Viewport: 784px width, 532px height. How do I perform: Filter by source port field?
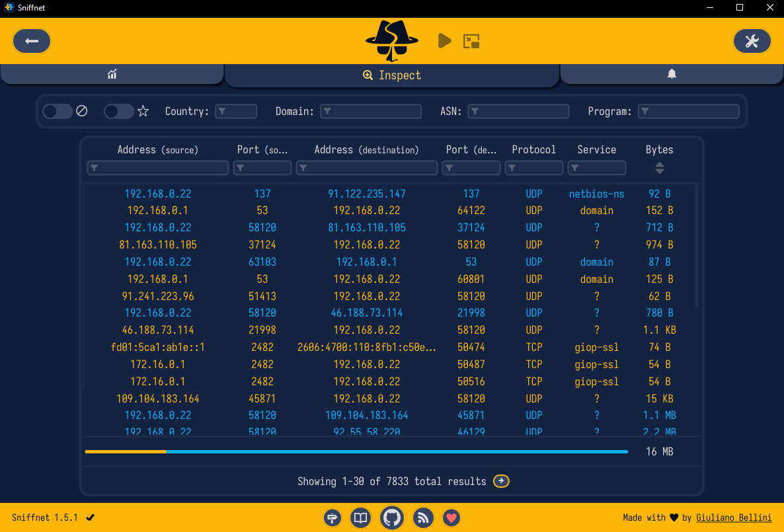pos(262,168)
